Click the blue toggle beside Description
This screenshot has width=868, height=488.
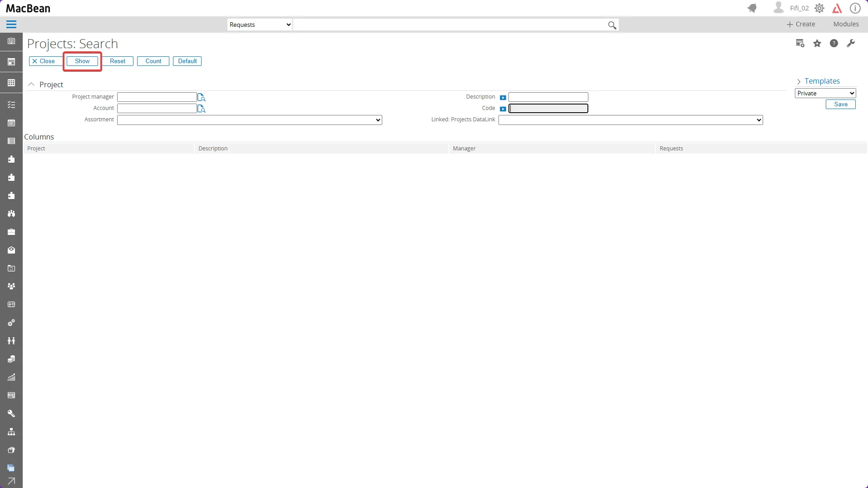click(x=503, y=97)
